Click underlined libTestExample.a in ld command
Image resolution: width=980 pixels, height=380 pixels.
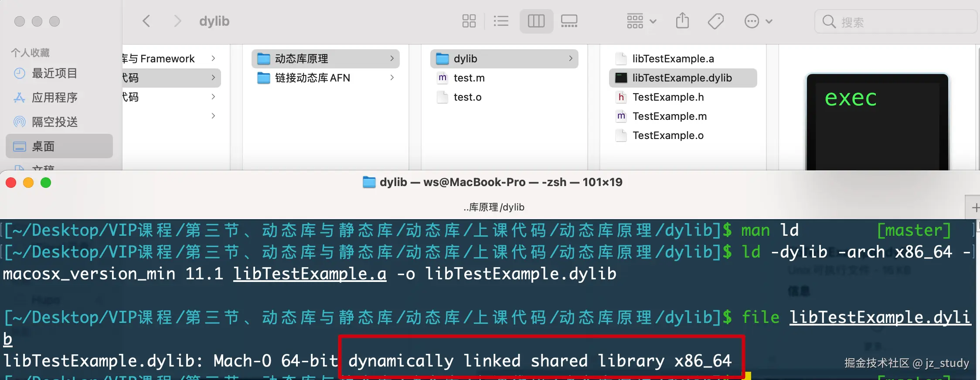point(310,274)
